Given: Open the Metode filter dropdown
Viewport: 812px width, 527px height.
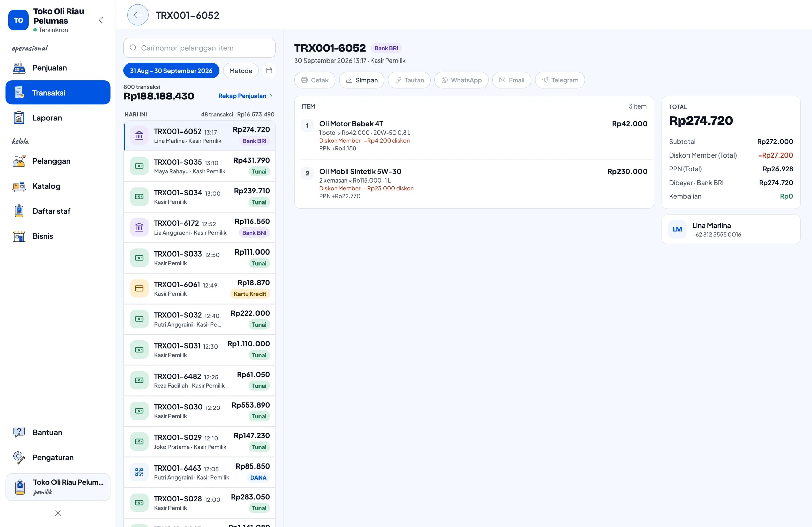Looking at the screenshot, I should tap(241, 71).
